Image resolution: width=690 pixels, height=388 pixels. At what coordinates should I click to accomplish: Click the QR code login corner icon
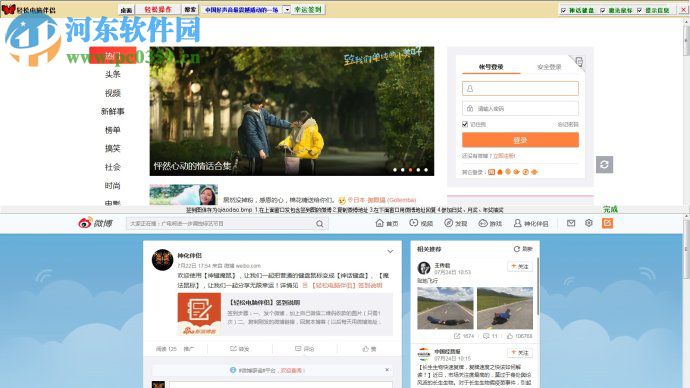click(579, 62)
